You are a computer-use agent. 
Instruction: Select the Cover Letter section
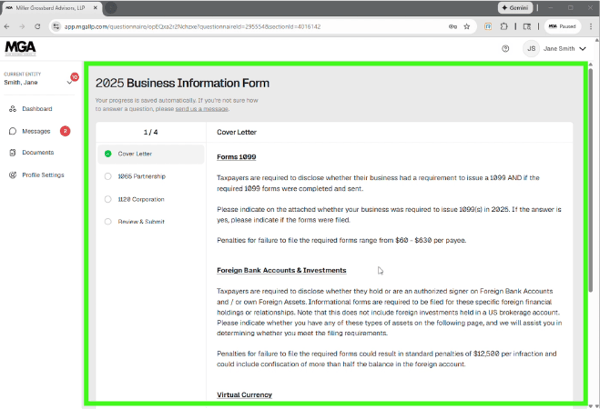(135, 154)
